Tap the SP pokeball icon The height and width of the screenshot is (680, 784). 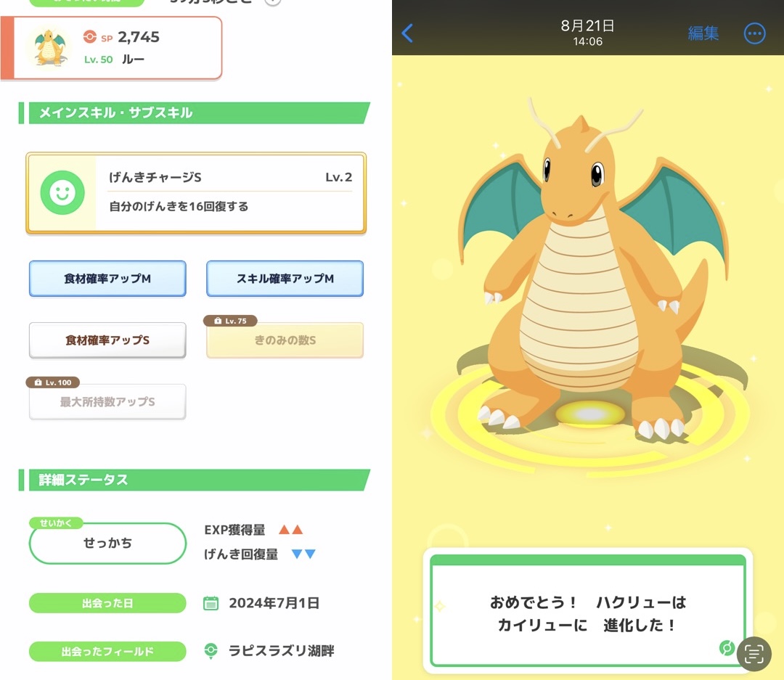pyautogui.click(x=90, y=36)
